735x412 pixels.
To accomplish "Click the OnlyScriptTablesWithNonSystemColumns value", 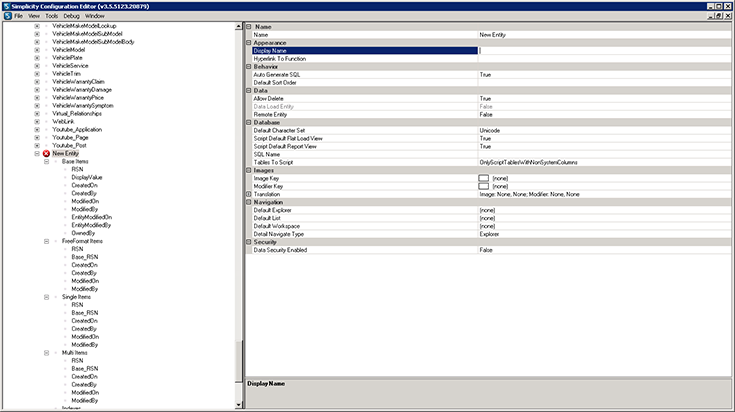I will (528, 162).
